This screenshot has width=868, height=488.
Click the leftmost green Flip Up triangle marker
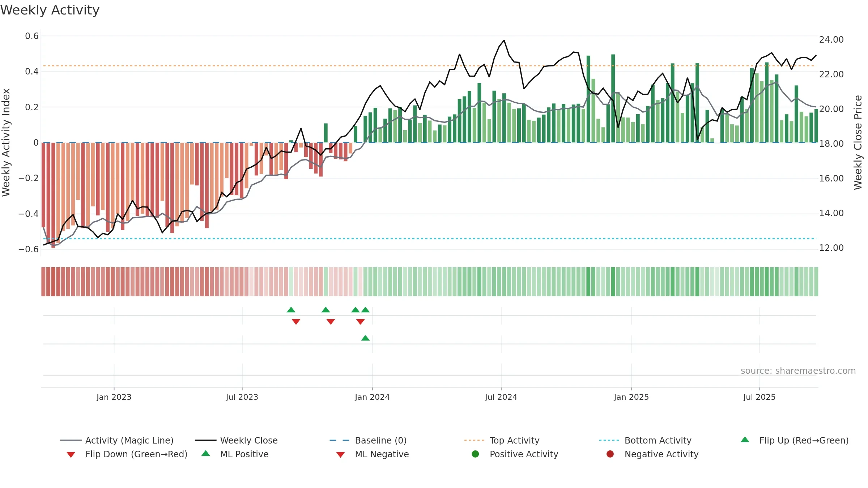[x=291, y=310]
